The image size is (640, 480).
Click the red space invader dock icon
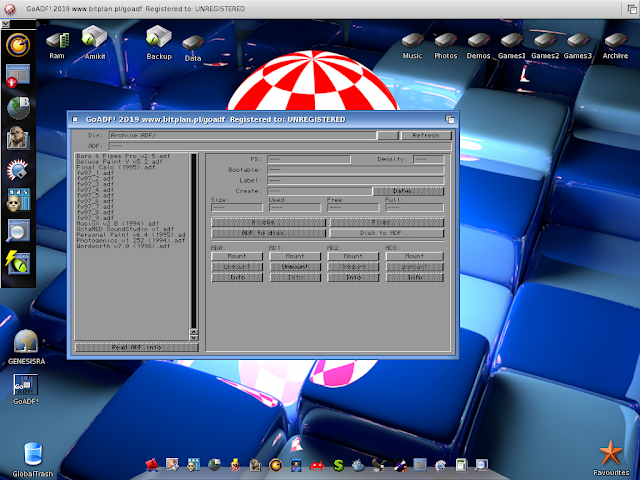[317, 465]
